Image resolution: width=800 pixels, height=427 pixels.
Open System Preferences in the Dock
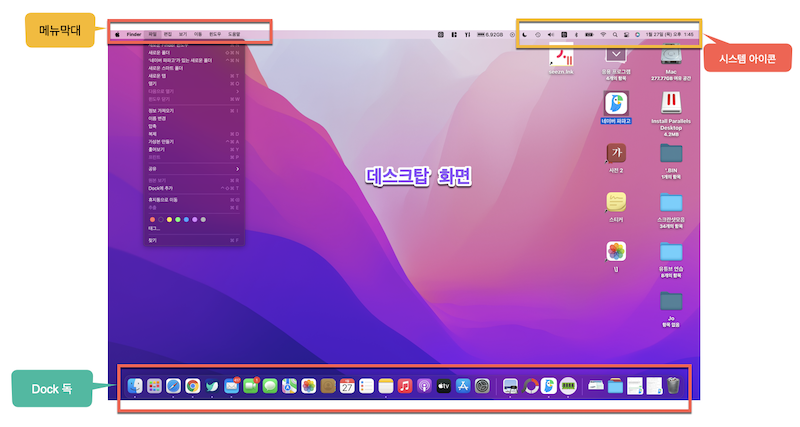[482, 386]
